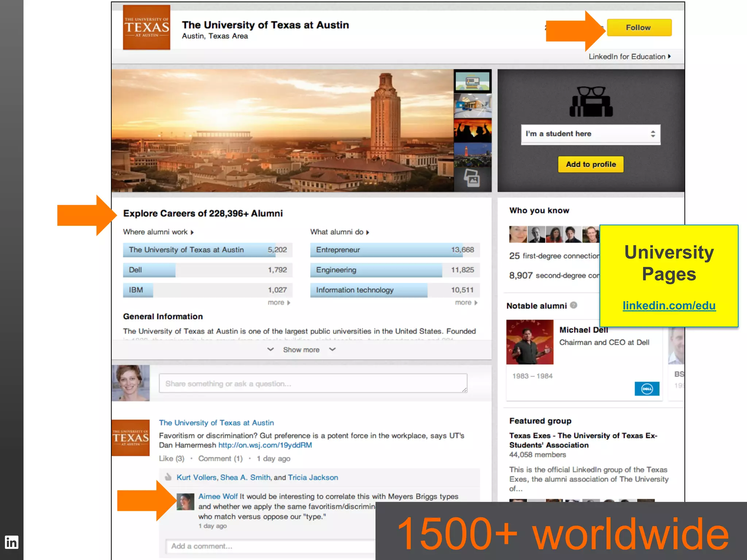Click the first connection photo in Who you know
Image resolution: width=747 pixels, height=560 pixels.
click(x=518, y=234)
